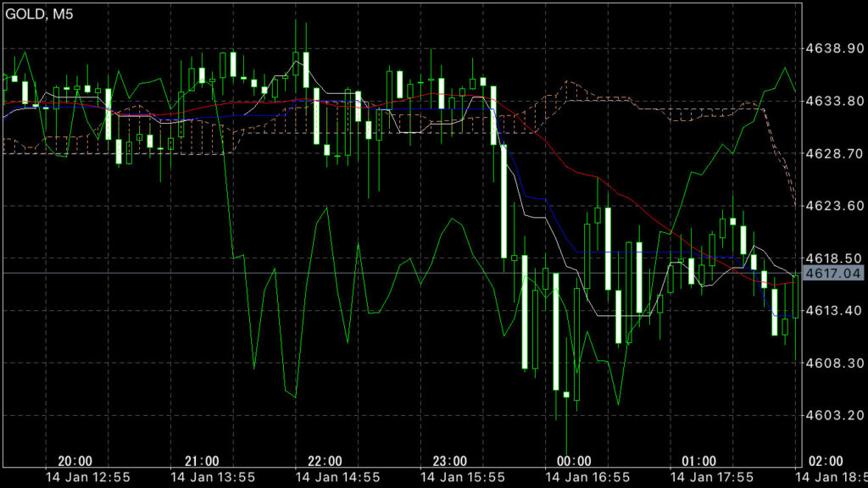
Task: Select the 00:00 time marker
Action: click(574, 461)
